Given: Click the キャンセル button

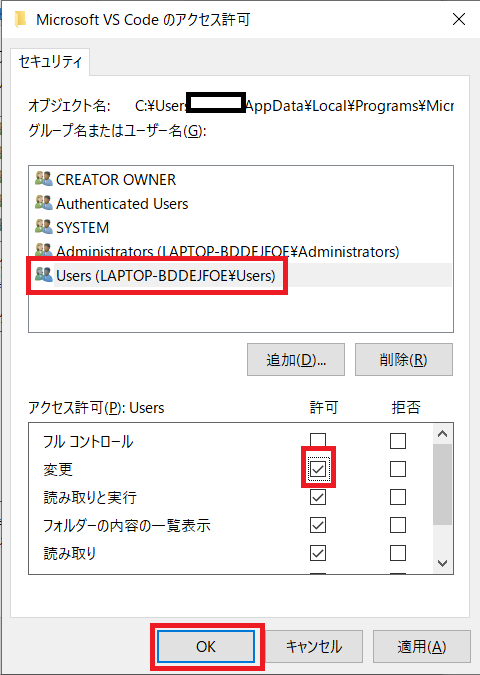Looking at the screenshot, I should click(x=314, y=646).
